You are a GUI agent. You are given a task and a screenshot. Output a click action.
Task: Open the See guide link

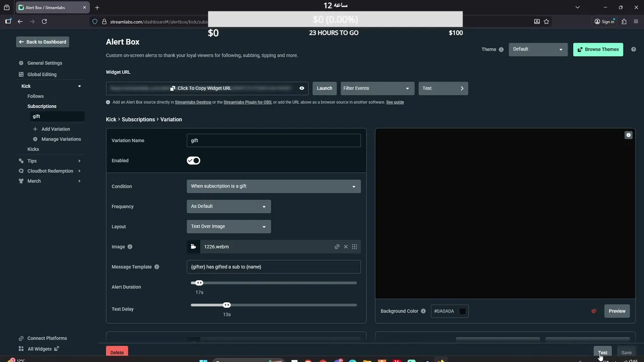[x=395, y=102]
